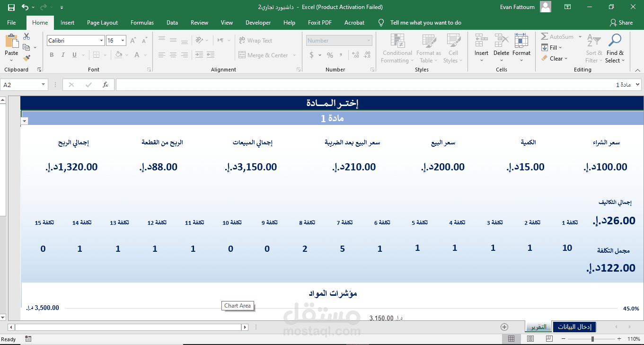Open fill color dropdown
The width and height of the screenshot is (644, 345).
point(126,55)
